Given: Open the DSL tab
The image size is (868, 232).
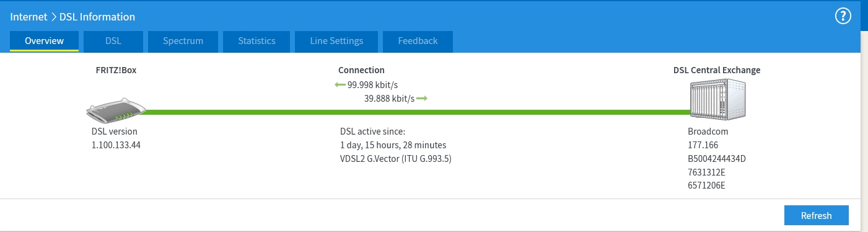Looking at the screenshot, I should tap(113, 41).
